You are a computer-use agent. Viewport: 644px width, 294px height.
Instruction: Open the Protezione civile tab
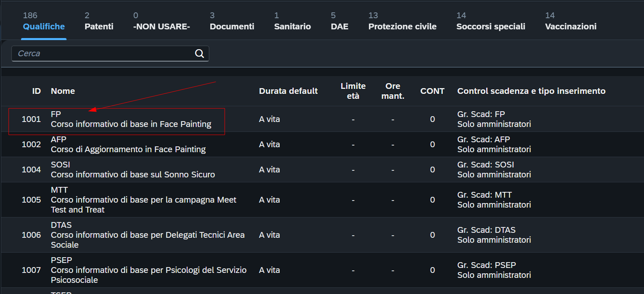(x=402, y=22)
